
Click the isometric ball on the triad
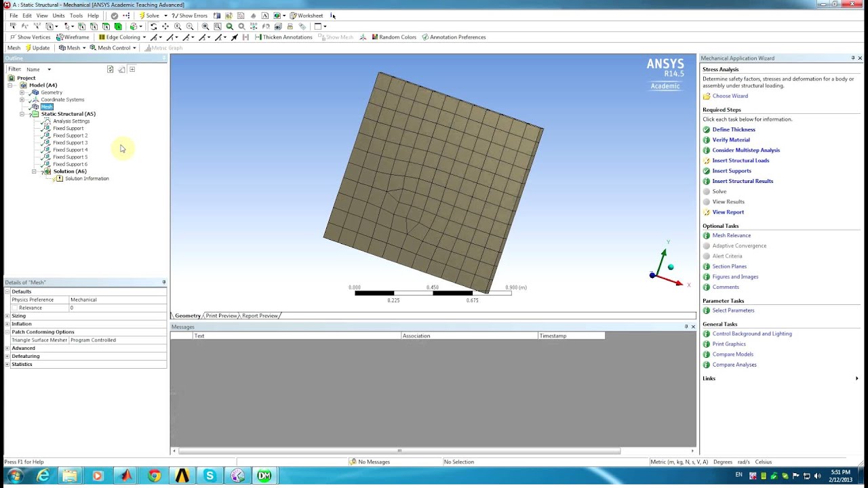click(671, 267)
